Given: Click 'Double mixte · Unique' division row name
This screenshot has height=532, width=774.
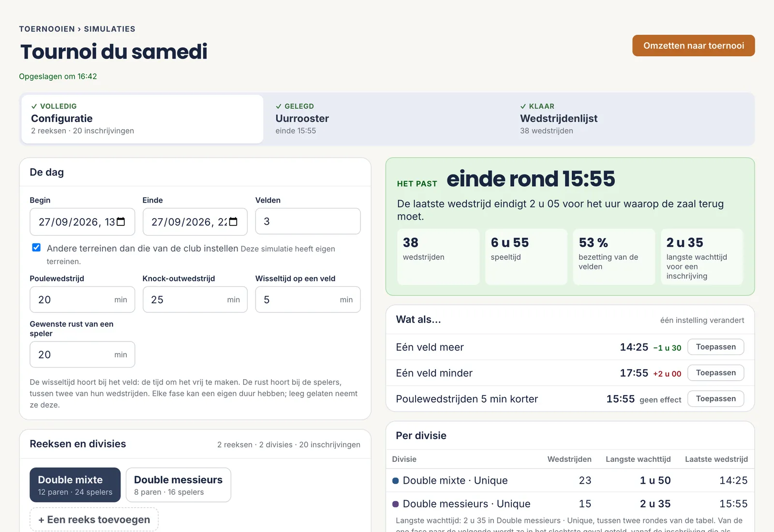Looking at the screenshot, I should click(455, 480).
